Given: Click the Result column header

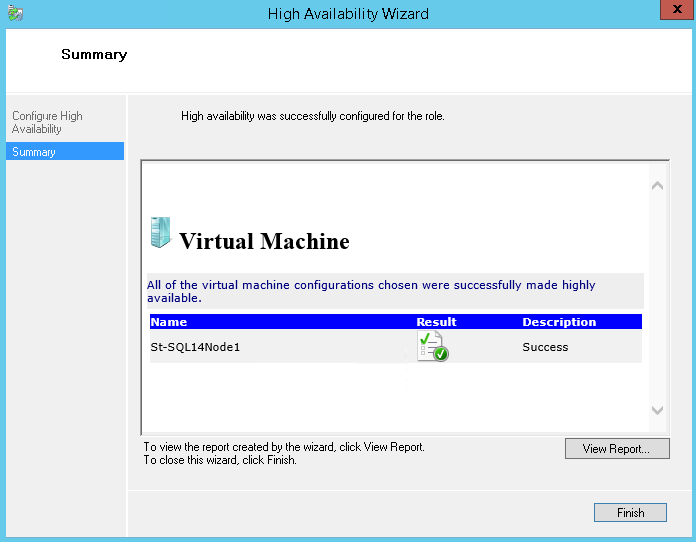Looking at the screenshot, I should [436, 322].
